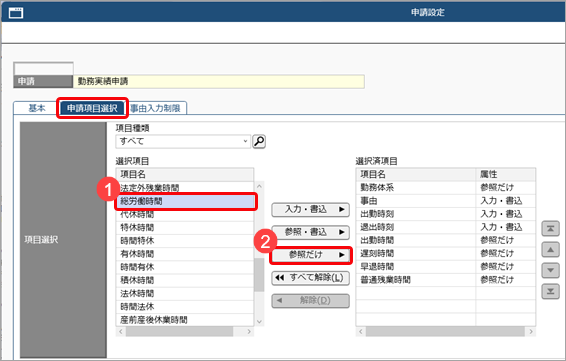Screen dimensions: 566x361
Task: Click the 解除(D) button
Action: [x=310, y=301]
